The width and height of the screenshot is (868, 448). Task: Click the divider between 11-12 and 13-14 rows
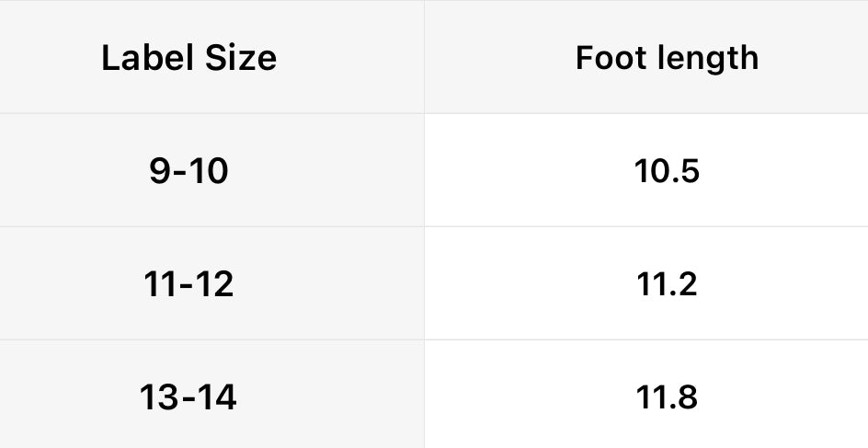434,339
